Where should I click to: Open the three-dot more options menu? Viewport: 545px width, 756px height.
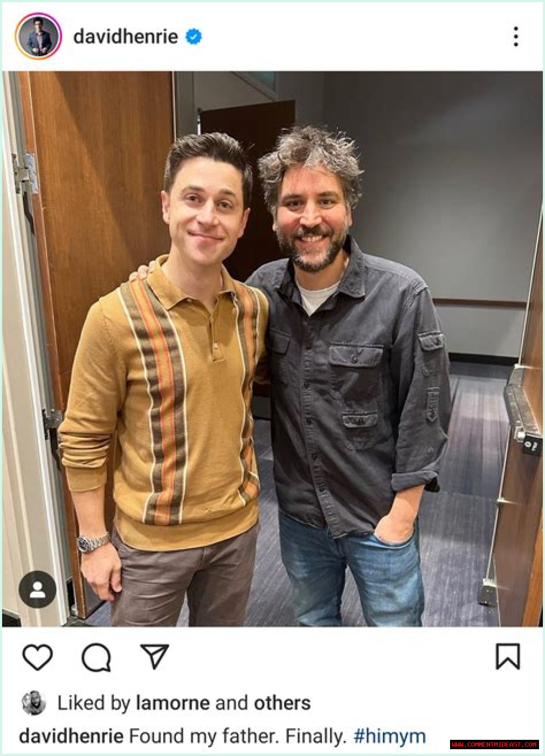pos(516,37)
